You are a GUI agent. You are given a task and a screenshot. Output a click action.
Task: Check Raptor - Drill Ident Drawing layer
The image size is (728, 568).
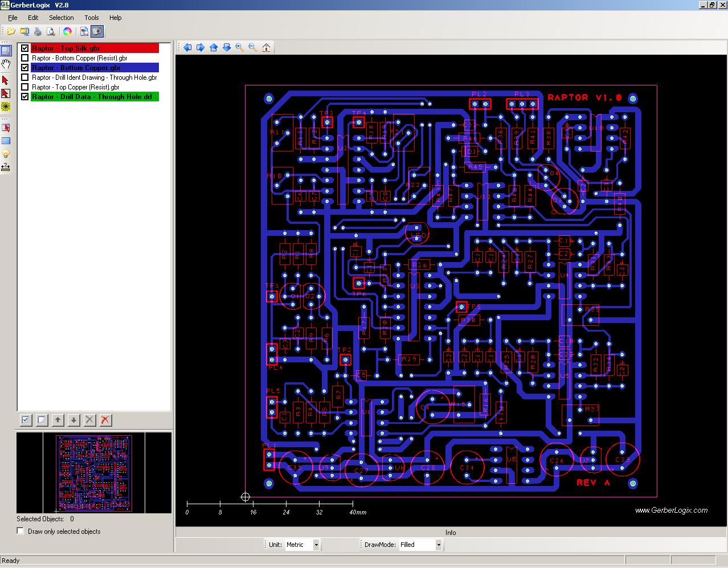[x=25, y=77]
